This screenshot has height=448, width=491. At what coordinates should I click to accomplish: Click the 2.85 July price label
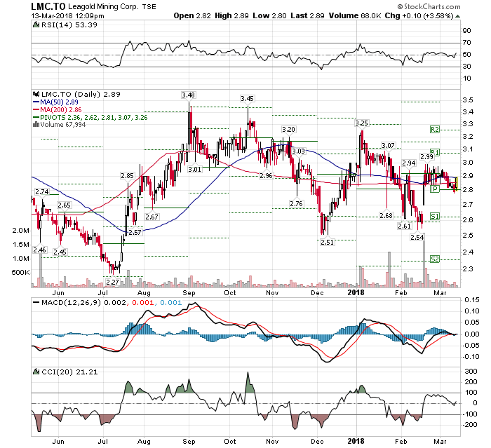127,176
